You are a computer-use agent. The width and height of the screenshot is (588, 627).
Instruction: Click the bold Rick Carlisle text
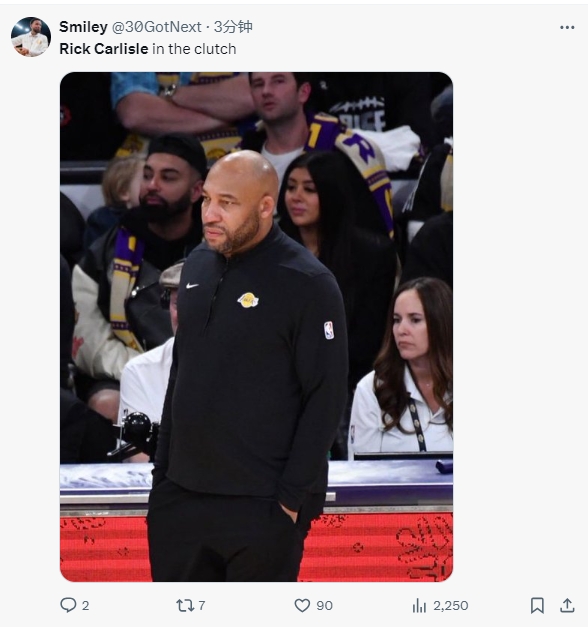point(104,49)
